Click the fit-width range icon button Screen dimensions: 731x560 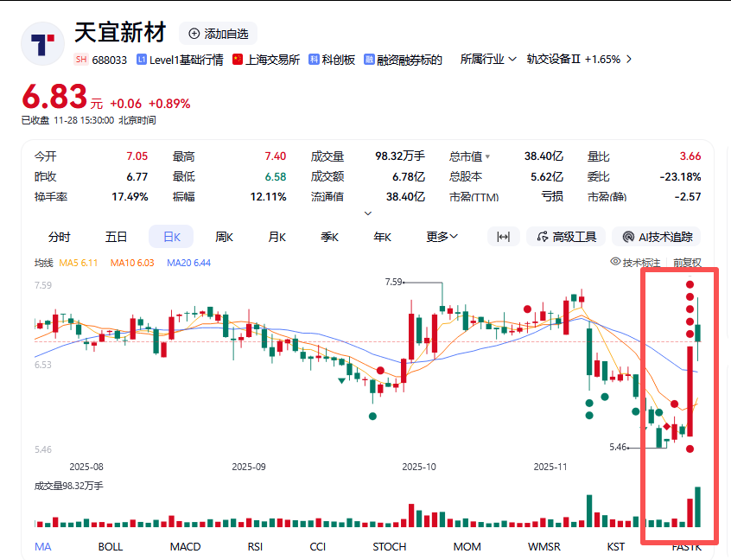(x=504, y=237)
